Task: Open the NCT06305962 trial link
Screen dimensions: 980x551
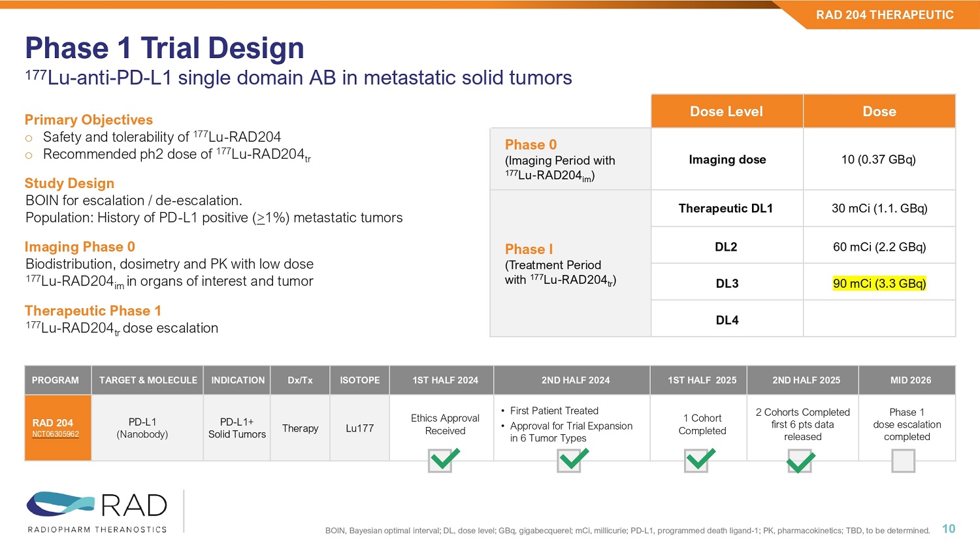Action: tap(56, 434)
